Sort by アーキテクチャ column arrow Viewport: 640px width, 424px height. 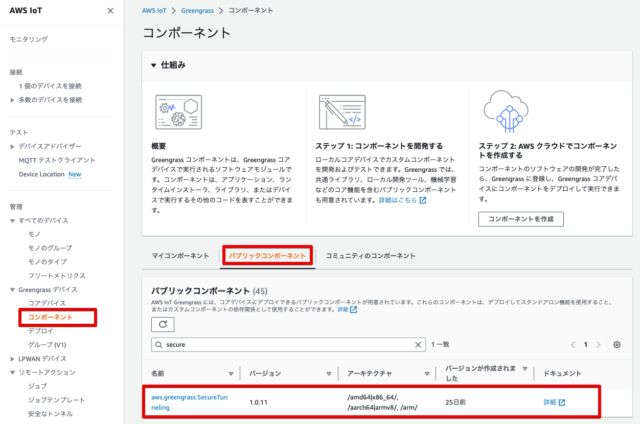427,374
